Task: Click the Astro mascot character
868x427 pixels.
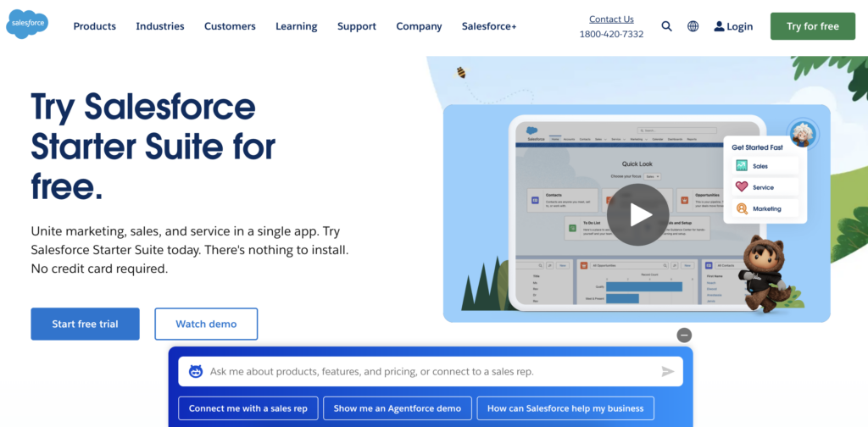Action: tap(765, 274)
